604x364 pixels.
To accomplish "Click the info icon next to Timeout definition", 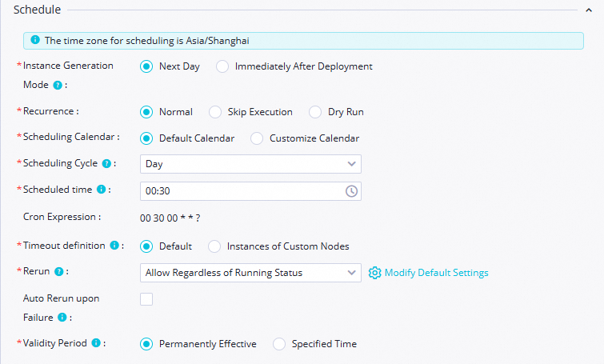I will (114, 246).
